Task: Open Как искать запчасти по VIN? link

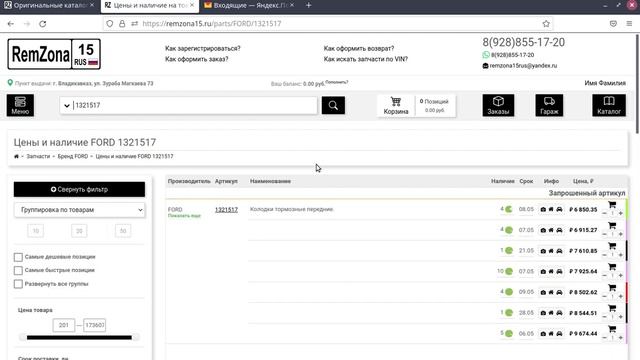Action: (366, 59)
